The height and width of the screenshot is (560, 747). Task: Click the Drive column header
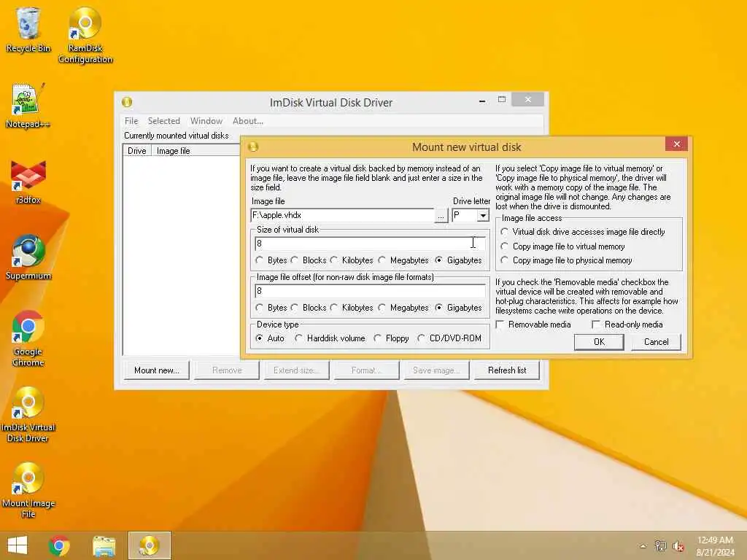pos(137,151)
